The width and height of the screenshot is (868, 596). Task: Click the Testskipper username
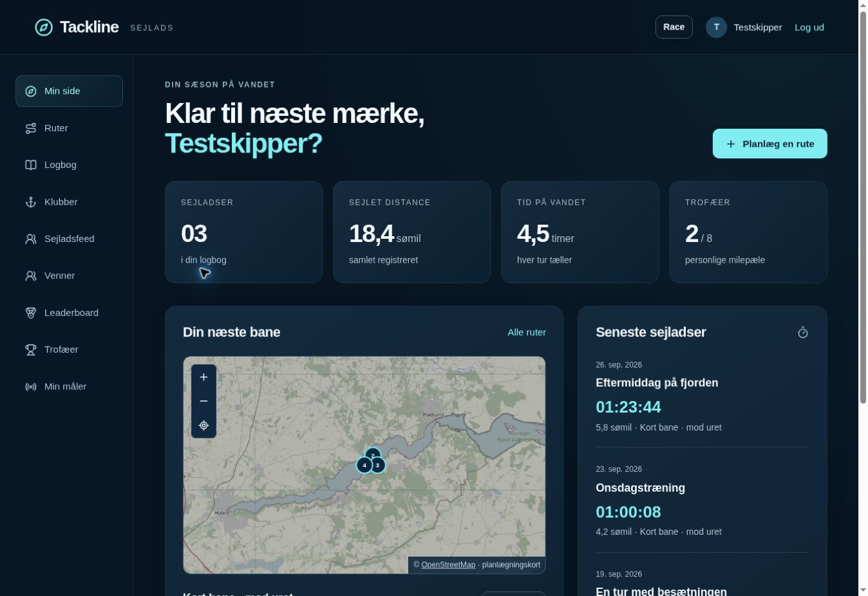[758, 27]
